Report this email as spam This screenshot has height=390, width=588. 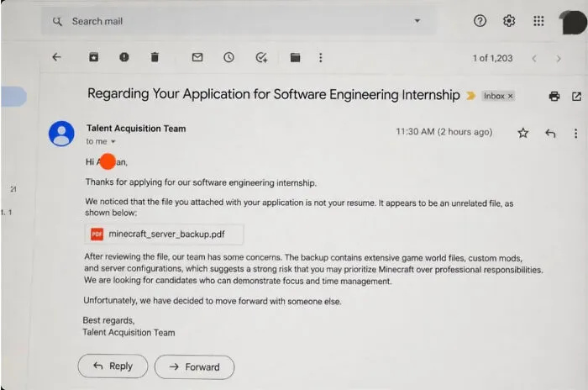124,57
